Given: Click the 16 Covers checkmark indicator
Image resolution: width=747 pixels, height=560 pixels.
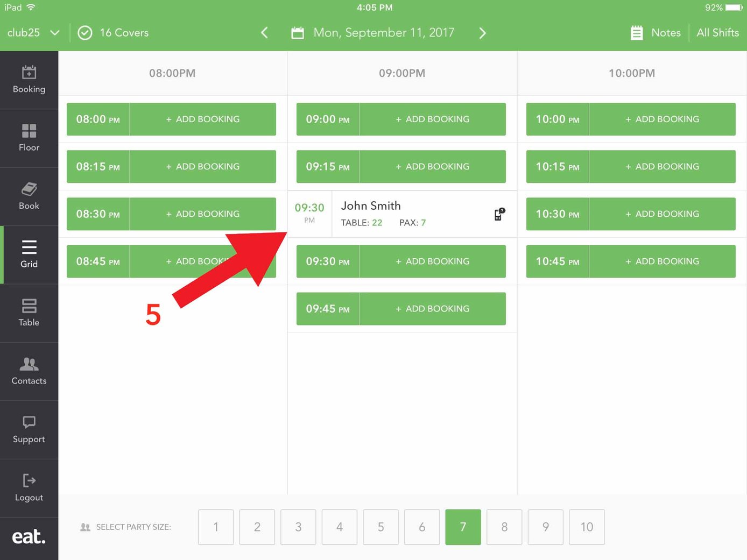Looking at the screenshot, I should (85, 32).
